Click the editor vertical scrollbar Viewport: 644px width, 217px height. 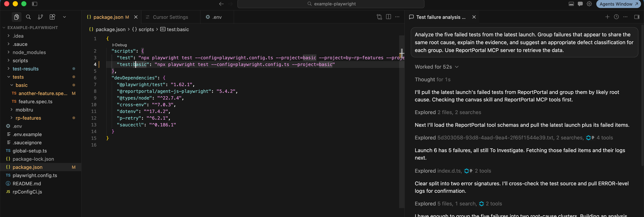402,122
